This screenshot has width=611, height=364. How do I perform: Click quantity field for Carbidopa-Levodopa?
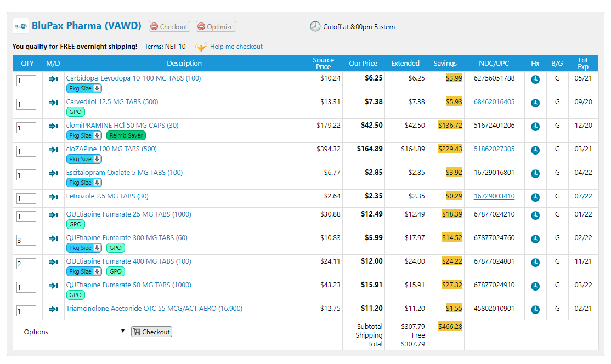point(26,81)
